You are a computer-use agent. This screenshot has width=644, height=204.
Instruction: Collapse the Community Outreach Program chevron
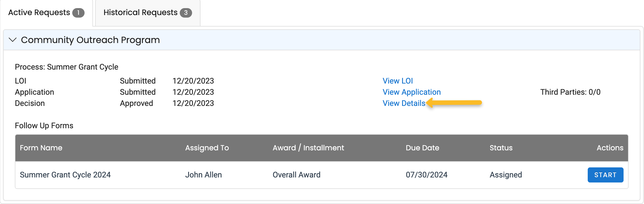click(13, 40)
